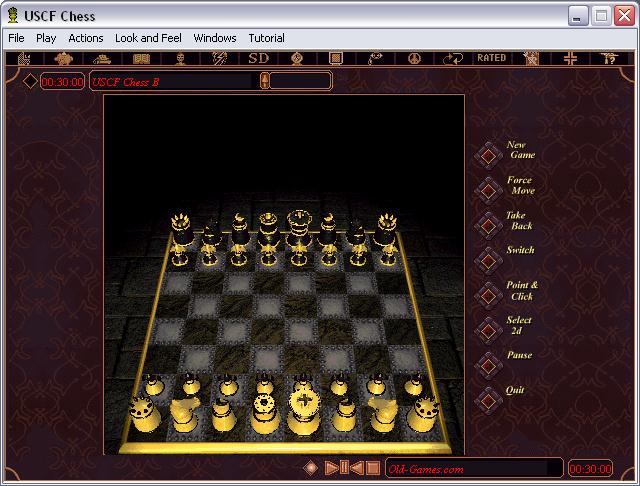The image size is (640, 486).
Task: Click the toolbar icon right of RATED
Action: pyautogui.click(x=531, y=58)
